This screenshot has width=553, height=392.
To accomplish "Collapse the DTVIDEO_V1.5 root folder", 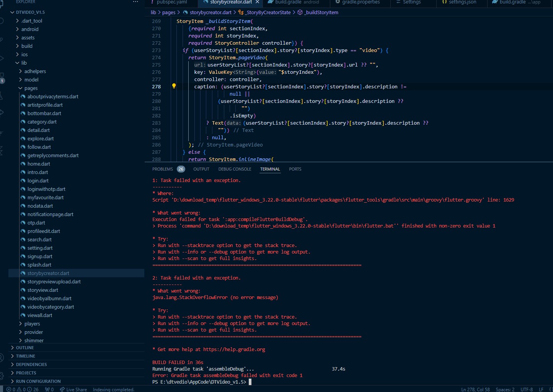I will [12, 12].
